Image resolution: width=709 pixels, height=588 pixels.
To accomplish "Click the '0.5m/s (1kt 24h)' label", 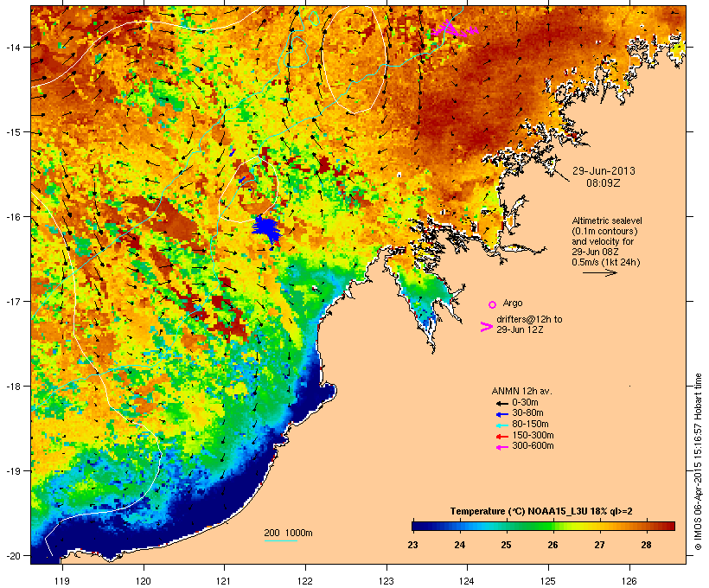I will coord(606,262).
